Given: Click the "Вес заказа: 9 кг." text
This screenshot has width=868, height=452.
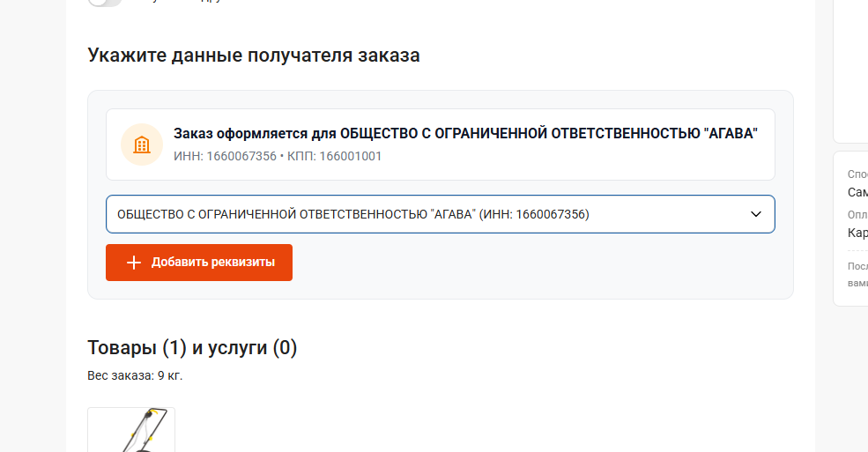Looking at the screenshot, I should coord(135,376).
